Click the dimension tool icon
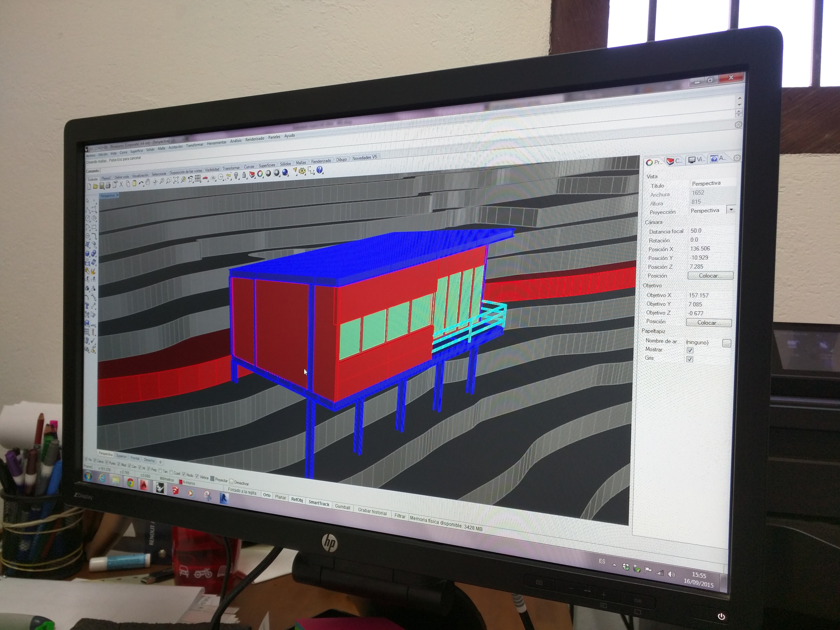Viewport: 840px width, 630px height. click(311, 170)
